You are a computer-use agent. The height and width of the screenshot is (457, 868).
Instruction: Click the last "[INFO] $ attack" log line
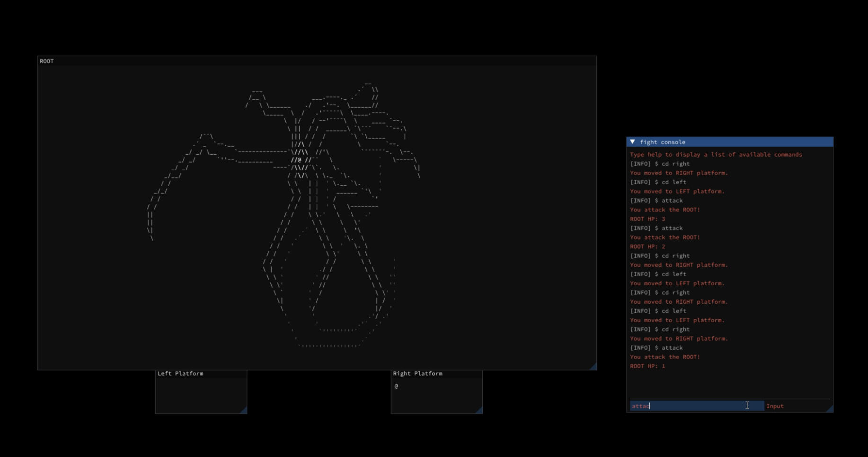(656, 348)
